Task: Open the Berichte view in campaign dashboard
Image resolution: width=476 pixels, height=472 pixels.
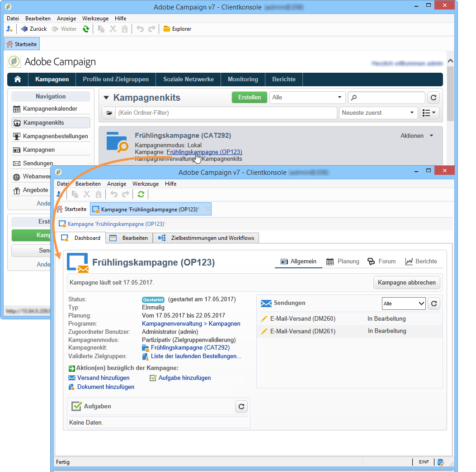Action: pyautogui.click(x=421, y=262)
